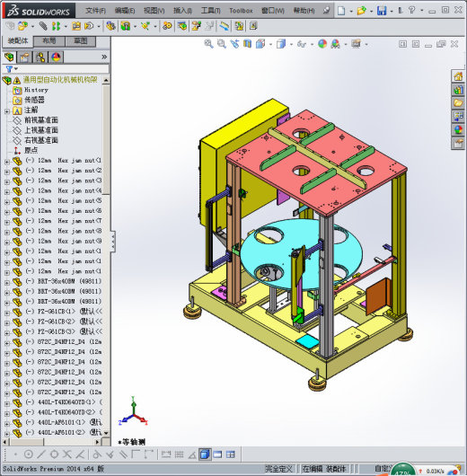Open the Display Style dropdown arrow
Viewport: 467px width, 476px height.
[291, 45]
